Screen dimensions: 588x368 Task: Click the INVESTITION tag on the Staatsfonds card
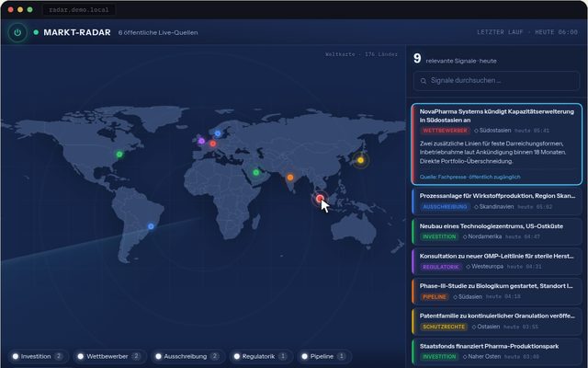[439, 357]
